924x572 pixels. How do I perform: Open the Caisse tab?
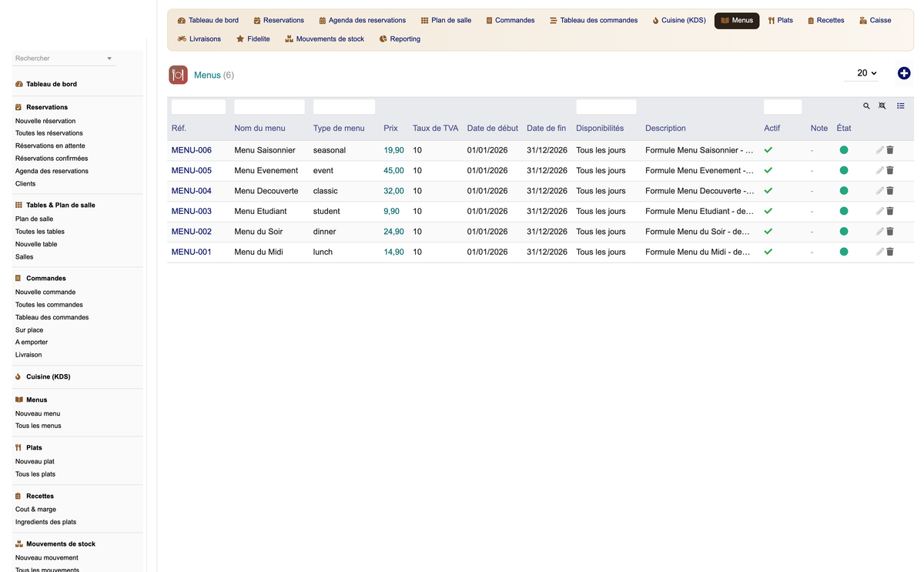(x=875, y=20)
